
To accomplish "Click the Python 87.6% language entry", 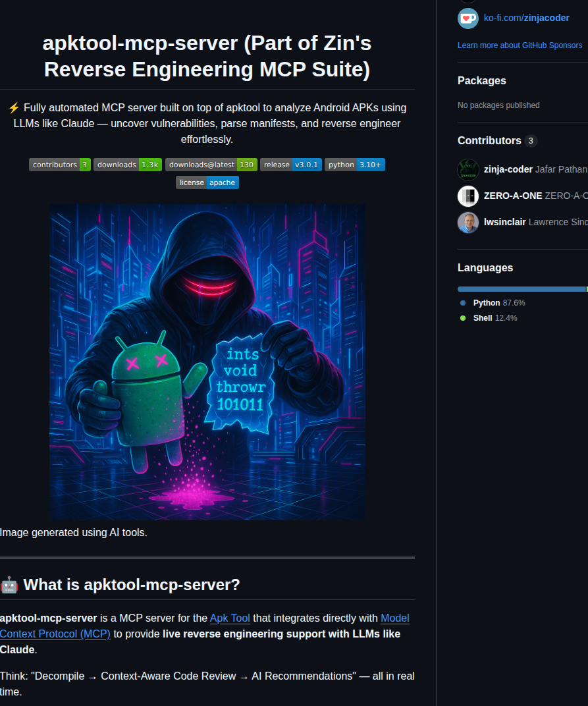I will [499, 303].
